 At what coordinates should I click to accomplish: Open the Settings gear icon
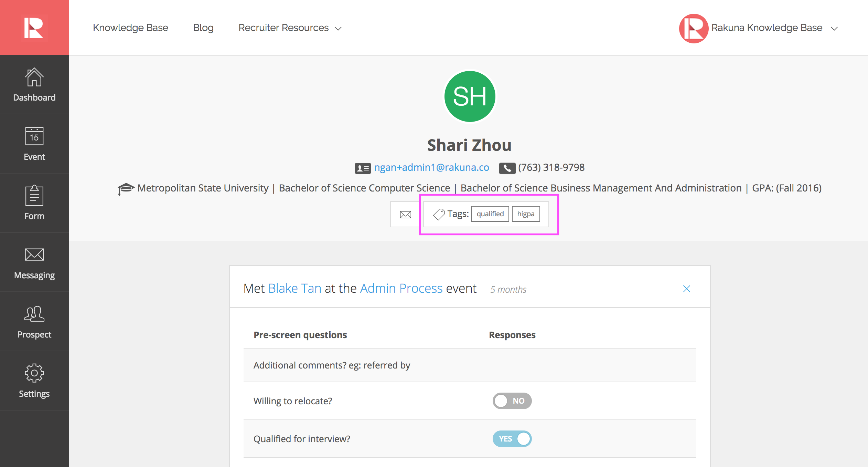34,373
